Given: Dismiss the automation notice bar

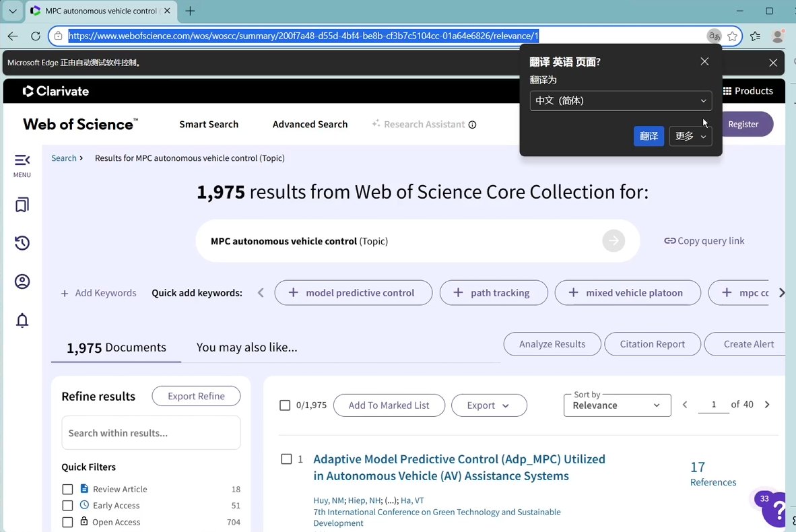Looking at the screenshot, I should 772,63.
